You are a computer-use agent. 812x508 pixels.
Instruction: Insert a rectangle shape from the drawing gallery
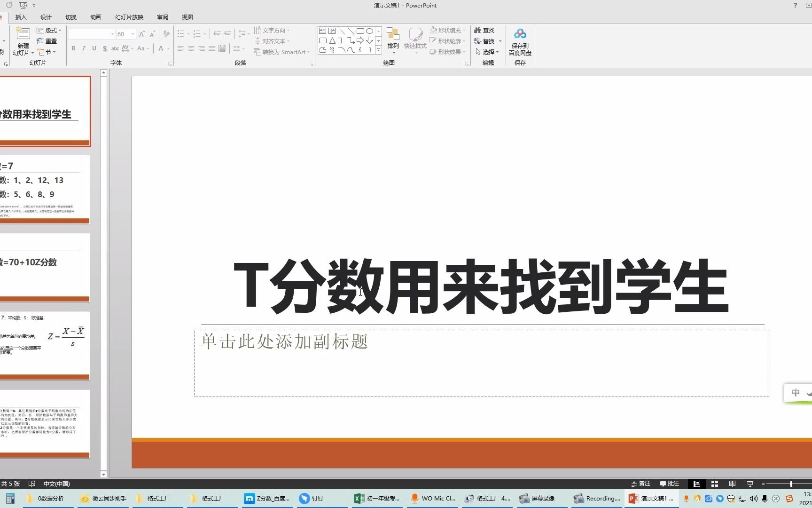click(x=360, y=31)
